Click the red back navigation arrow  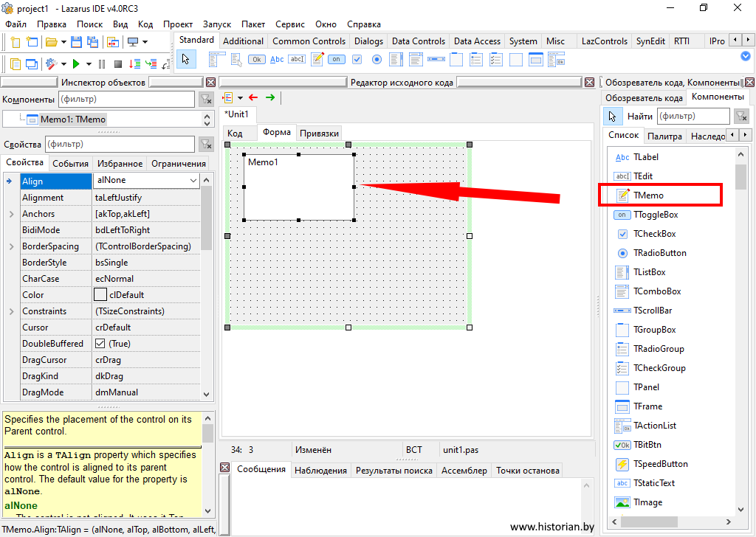tap(254, 97)
